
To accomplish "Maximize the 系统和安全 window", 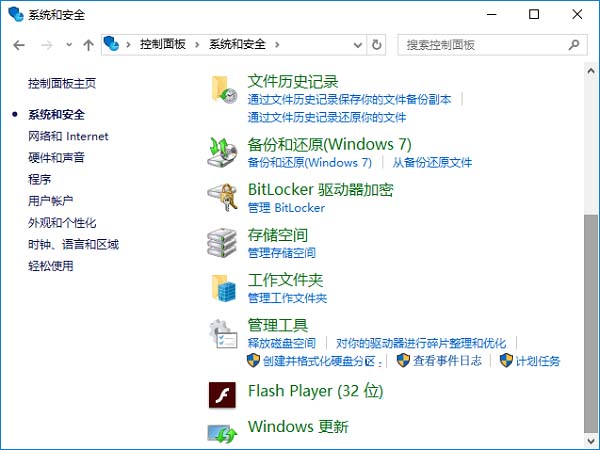I will [534, 14].
